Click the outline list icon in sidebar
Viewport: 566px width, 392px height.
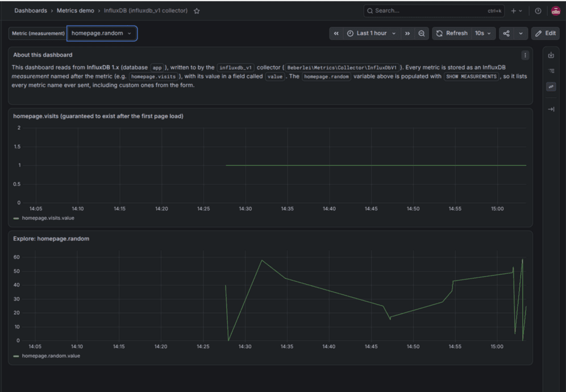click(551, 71)
